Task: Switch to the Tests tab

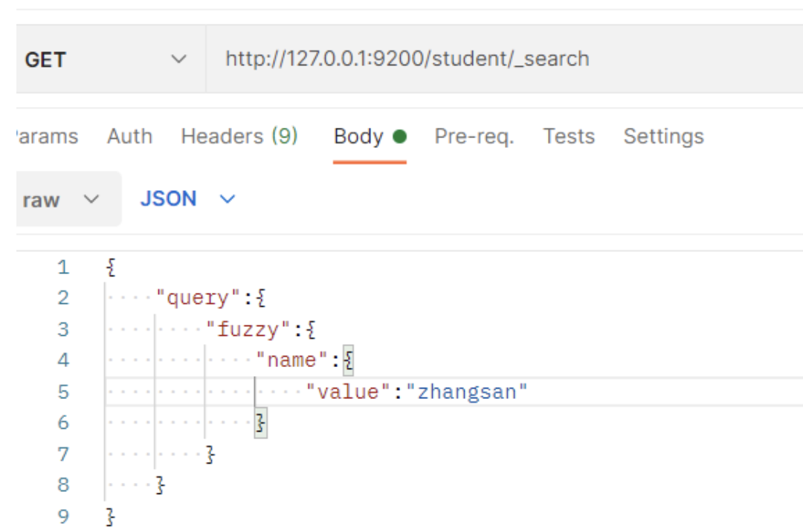Action: point(569,137)
